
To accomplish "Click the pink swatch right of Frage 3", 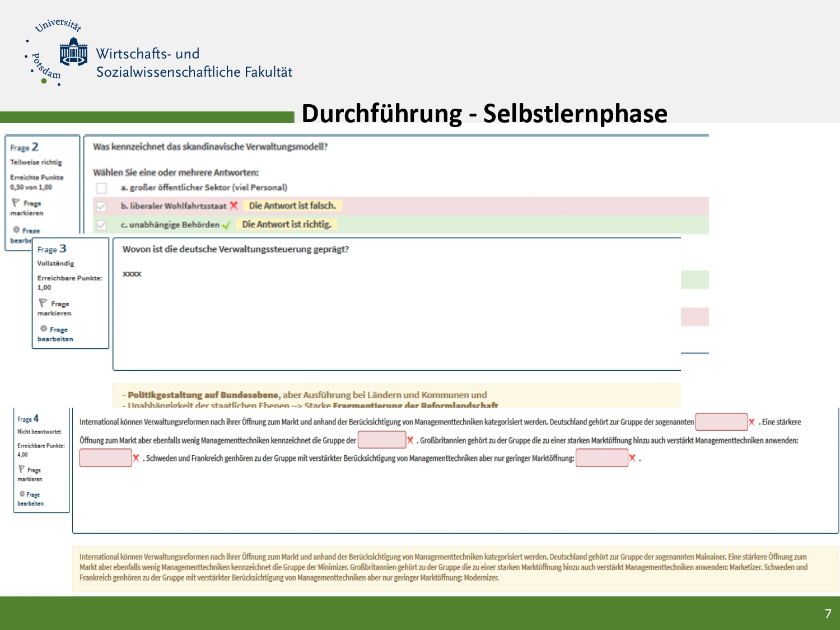I will click(694, 316).
